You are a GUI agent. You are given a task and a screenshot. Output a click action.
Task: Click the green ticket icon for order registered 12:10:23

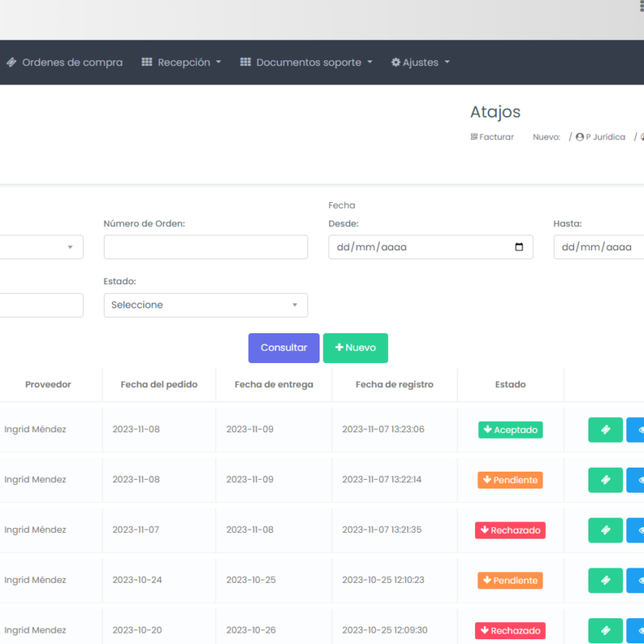[605, 580]
